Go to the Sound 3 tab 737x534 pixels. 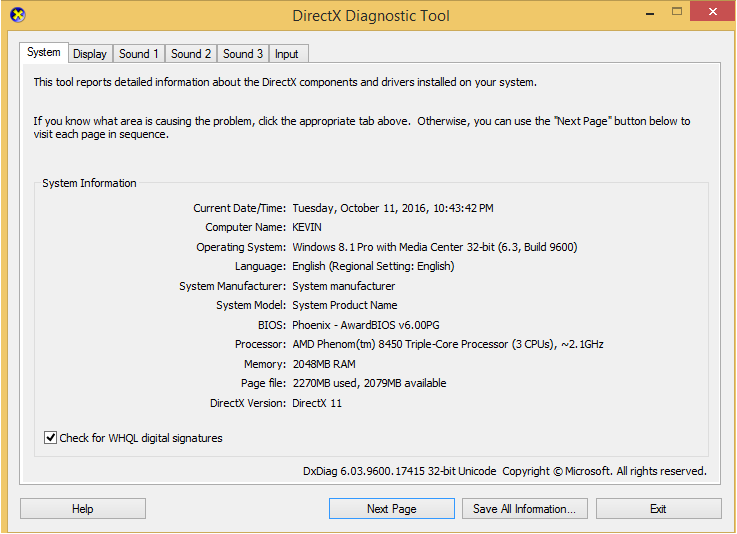(243, 54)
